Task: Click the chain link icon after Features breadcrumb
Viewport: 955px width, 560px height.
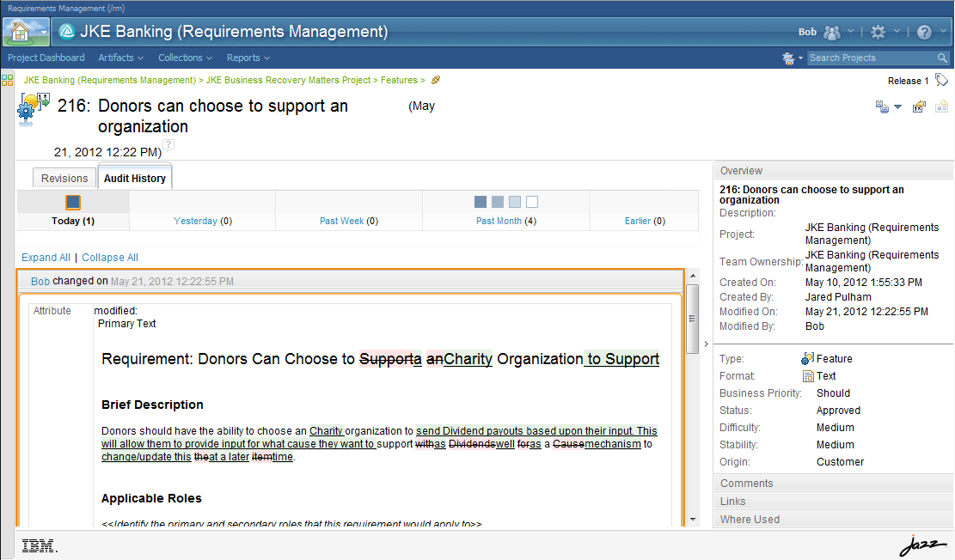Action: click(436, 80)
